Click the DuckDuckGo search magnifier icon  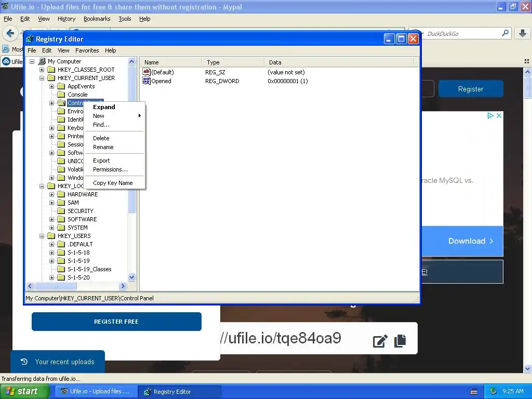[x=505, y=33]
